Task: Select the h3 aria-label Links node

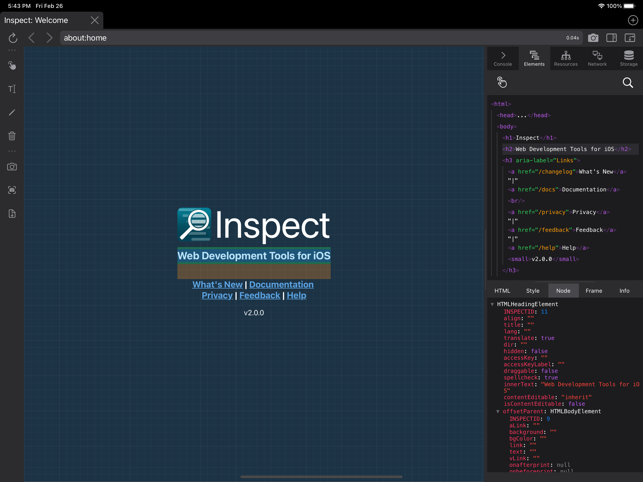Action: [x=541, y=160]
